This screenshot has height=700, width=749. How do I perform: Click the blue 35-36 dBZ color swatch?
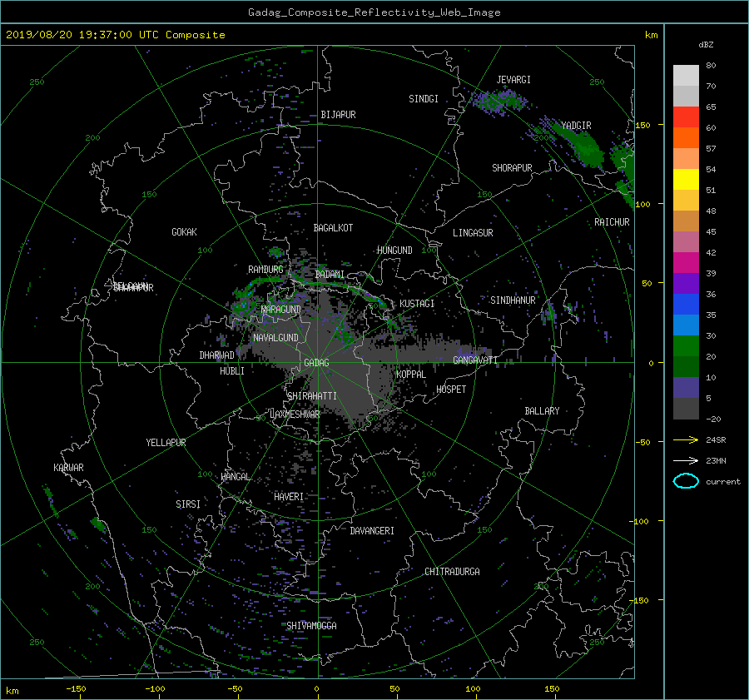coord(686,304)
